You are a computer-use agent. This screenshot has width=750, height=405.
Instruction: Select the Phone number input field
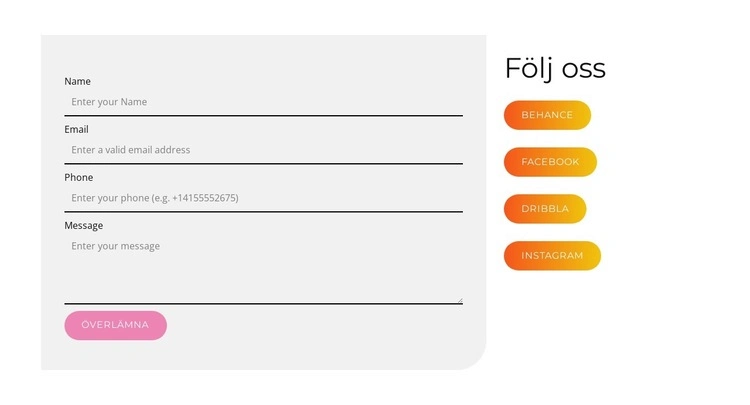[x=263, y=198]
